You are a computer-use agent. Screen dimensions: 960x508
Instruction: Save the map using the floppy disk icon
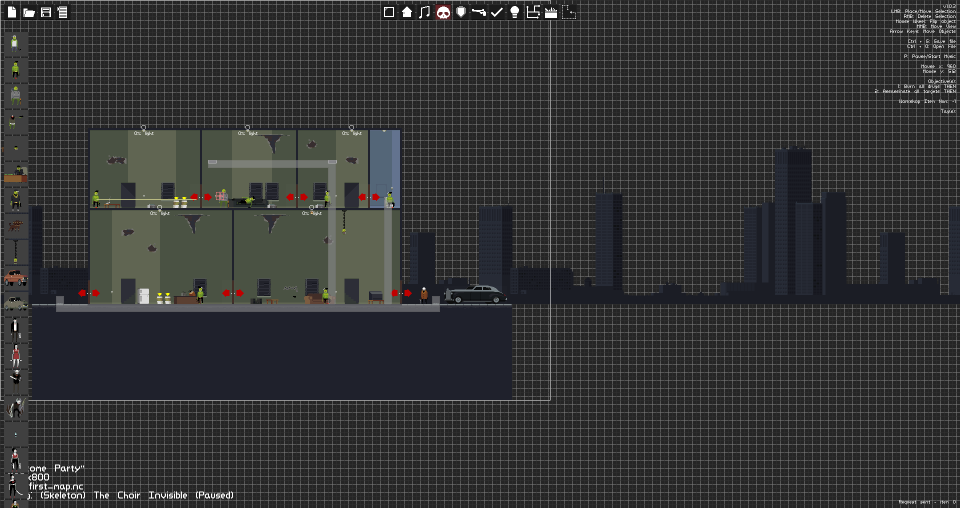pyautogui.click(x=46, y=12)
